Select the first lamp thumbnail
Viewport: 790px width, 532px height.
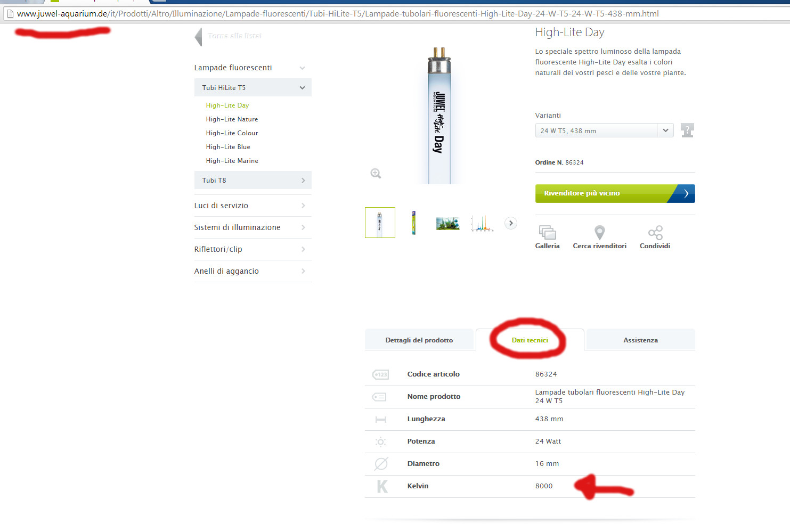(380, 223)
